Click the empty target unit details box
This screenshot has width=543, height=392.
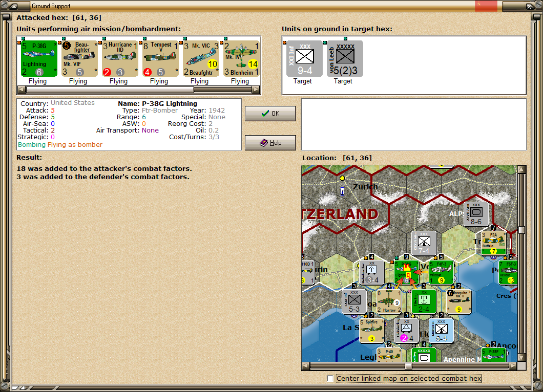414,124
